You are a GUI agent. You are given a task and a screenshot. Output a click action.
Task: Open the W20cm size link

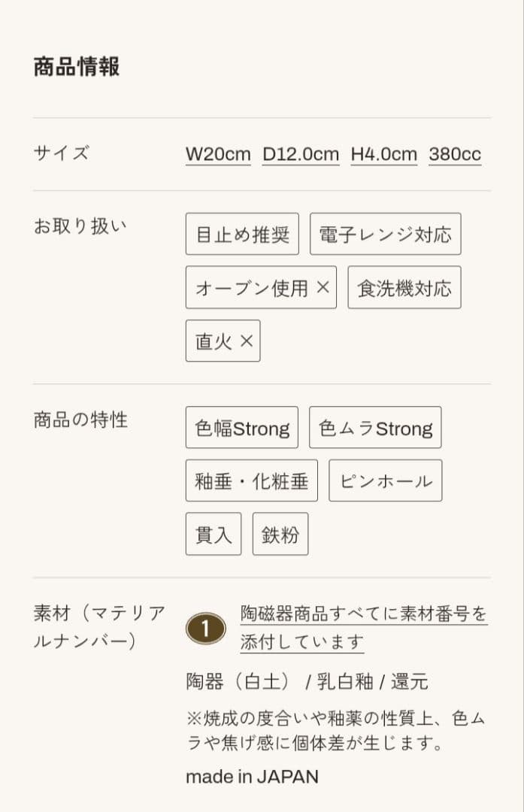pyautogui.click(x=218, y=155)
